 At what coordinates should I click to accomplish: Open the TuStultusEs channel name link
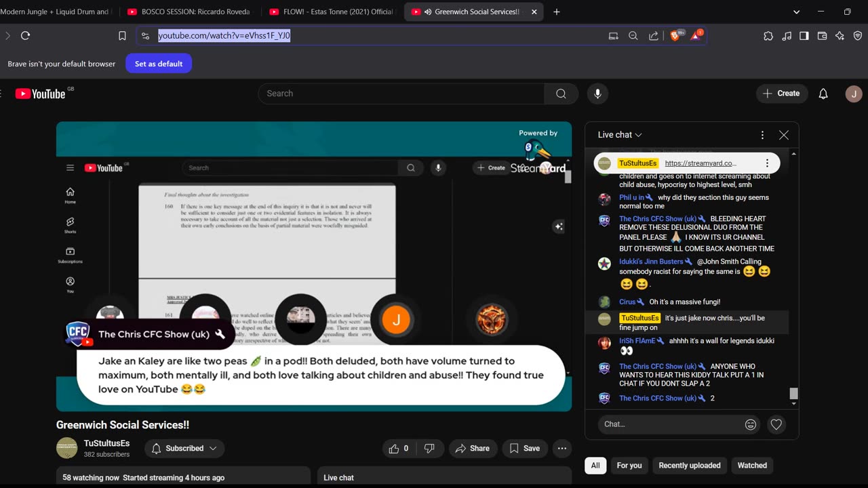click(106, 443)
